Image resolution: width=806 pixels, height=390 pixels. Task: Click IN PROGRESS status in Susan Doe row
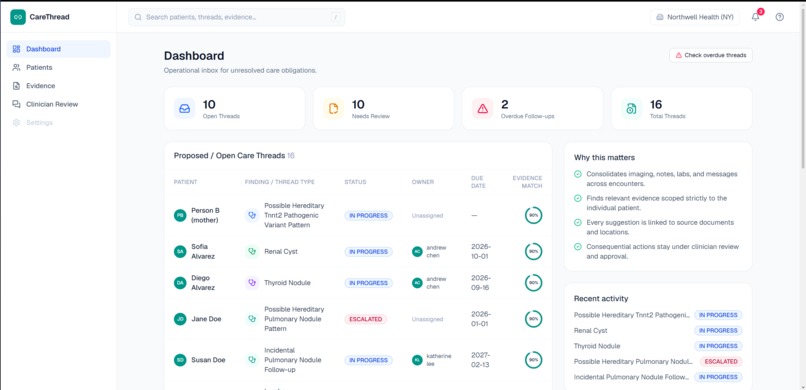pos(369,360)
